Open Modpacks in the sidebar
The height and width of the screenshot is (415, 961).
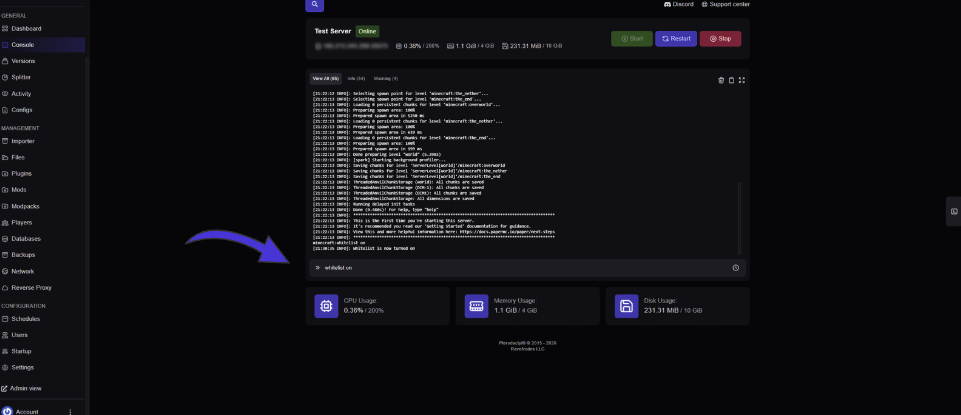click(x=21, y=206)
